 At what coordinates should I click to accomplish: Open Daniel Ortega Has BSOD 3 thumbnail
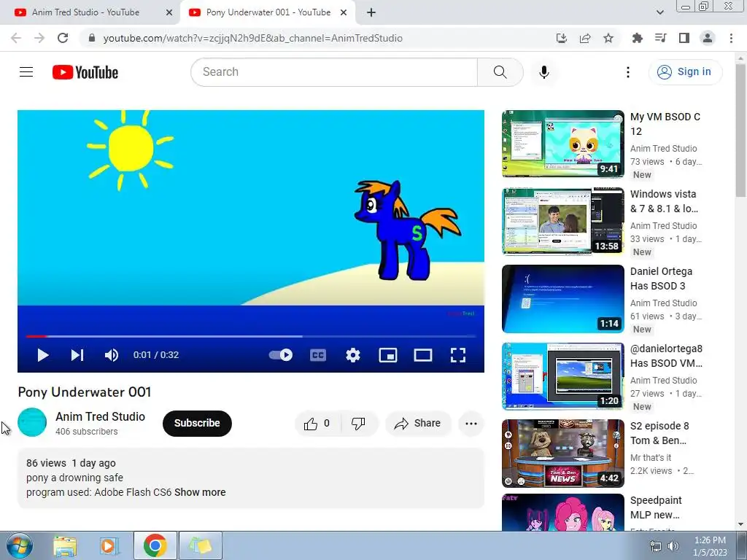coord(562,298)
